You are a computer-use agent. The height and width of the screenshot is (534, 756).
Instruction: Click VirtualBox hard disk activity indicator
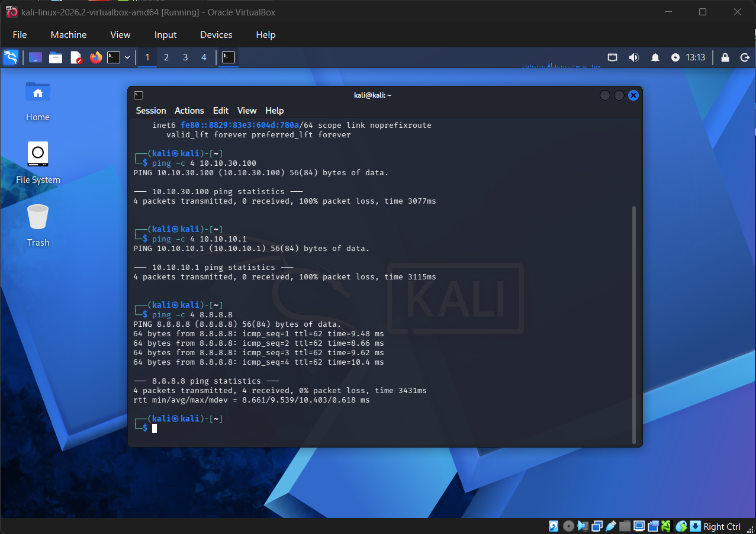[554, 526]
